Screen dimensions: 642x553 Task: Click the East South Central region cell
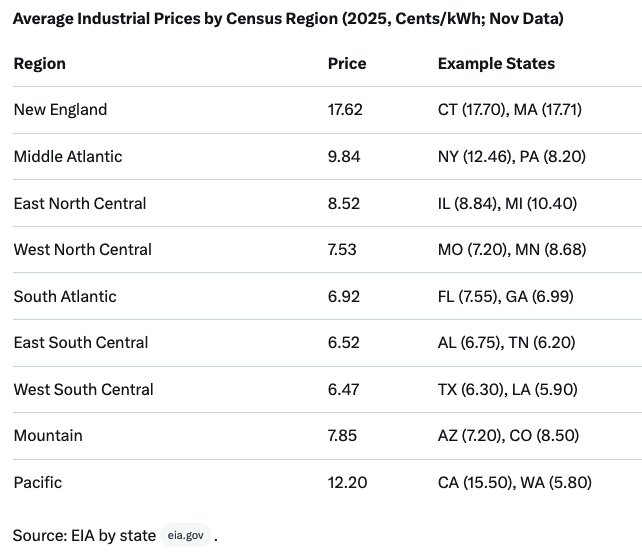[81, 342]
